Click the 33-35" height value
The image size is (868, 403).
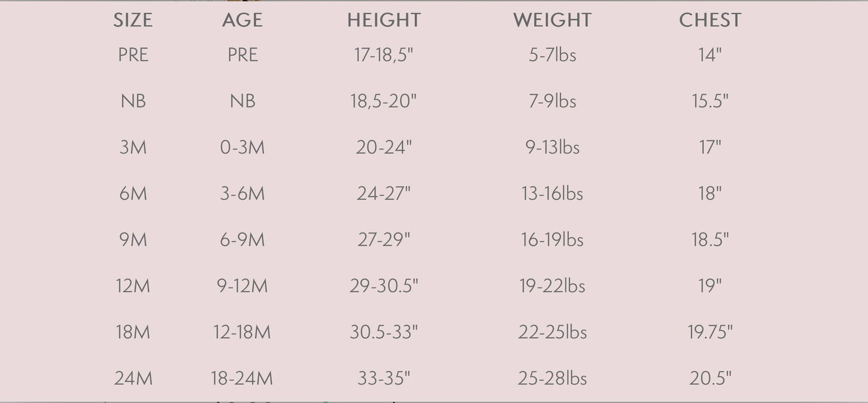(384, 378)
